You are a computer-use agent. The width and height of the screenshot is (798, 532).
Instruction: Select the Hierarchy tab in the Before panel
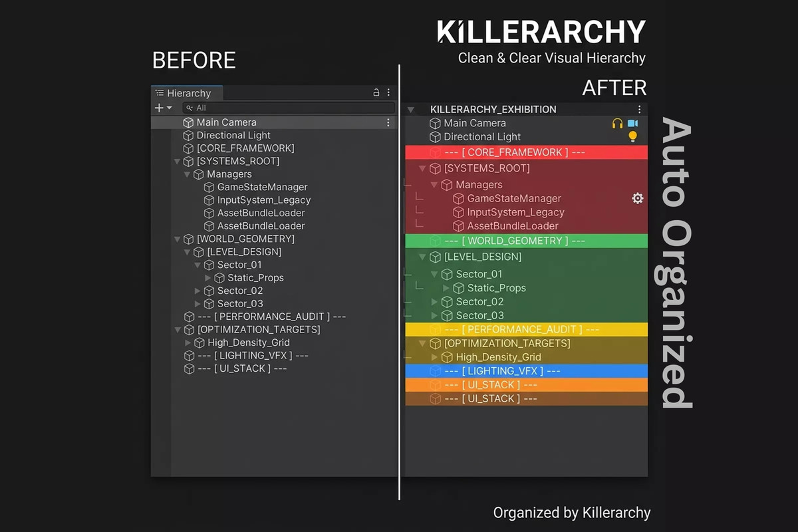point(187,93)
